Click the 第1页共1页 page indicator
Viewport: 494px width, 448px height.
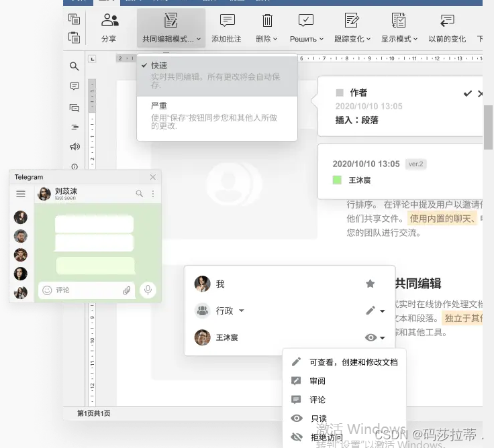(93, 413)
